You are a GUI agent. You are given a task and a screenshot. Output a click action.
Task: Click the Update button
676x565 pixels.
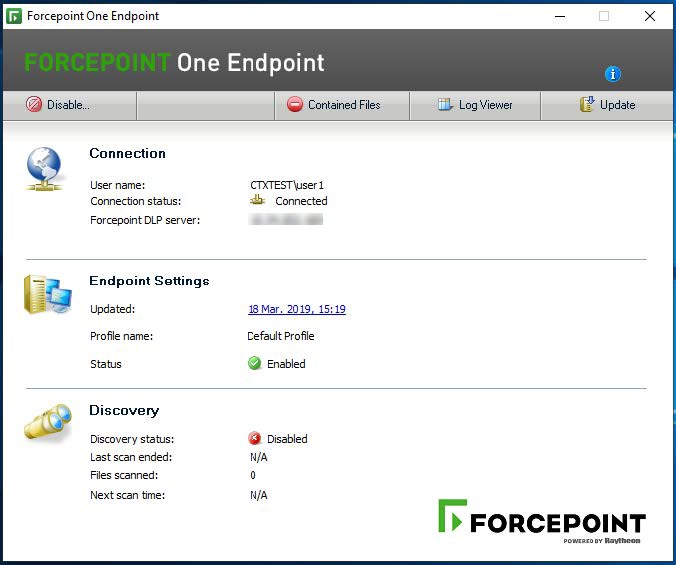coord(607,105)
